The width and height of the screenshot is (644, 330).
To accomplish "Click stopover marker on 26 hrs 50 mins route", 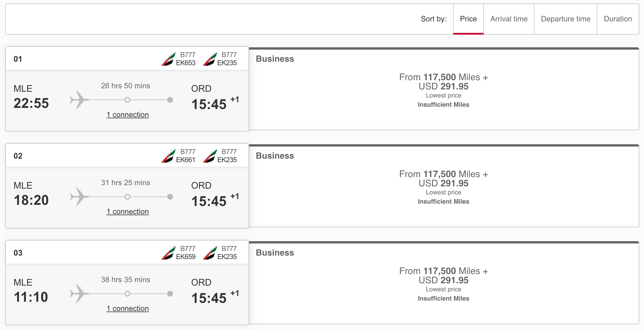I will 127,100.
